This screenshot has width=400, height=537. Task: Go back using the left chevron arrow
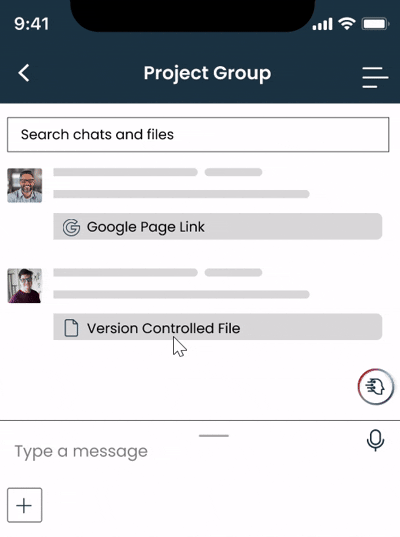point(24,73)
